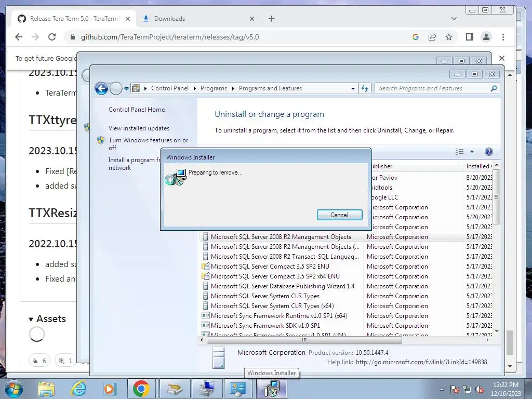Open Action Center flag tray icon

coord(455,390)
